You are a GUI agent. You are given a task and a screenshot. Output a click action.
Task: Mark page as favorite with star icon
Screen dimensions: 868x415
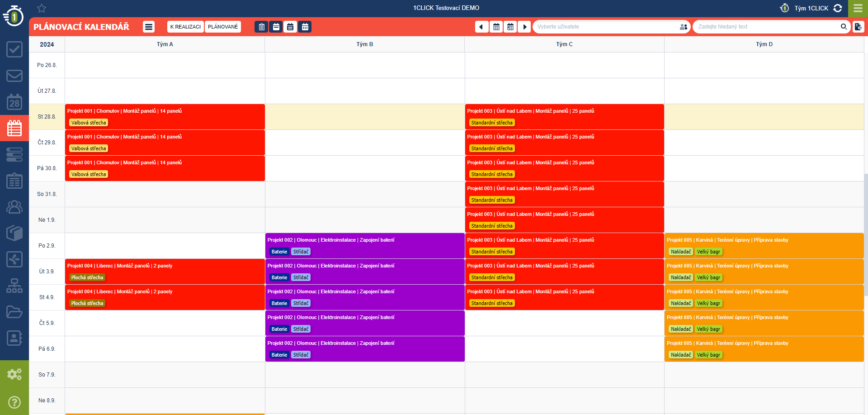[x=42, y=8]
